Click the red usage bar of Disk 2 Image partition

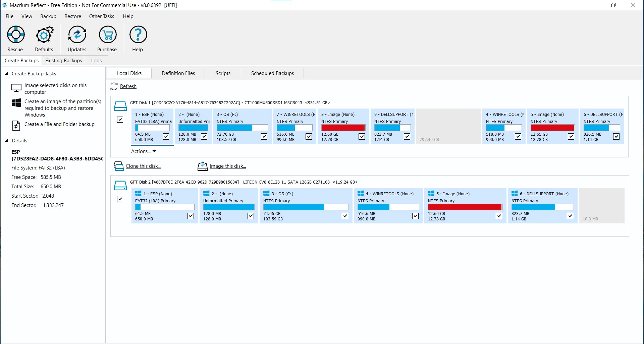pyautogui.click(x=465, y=207)
